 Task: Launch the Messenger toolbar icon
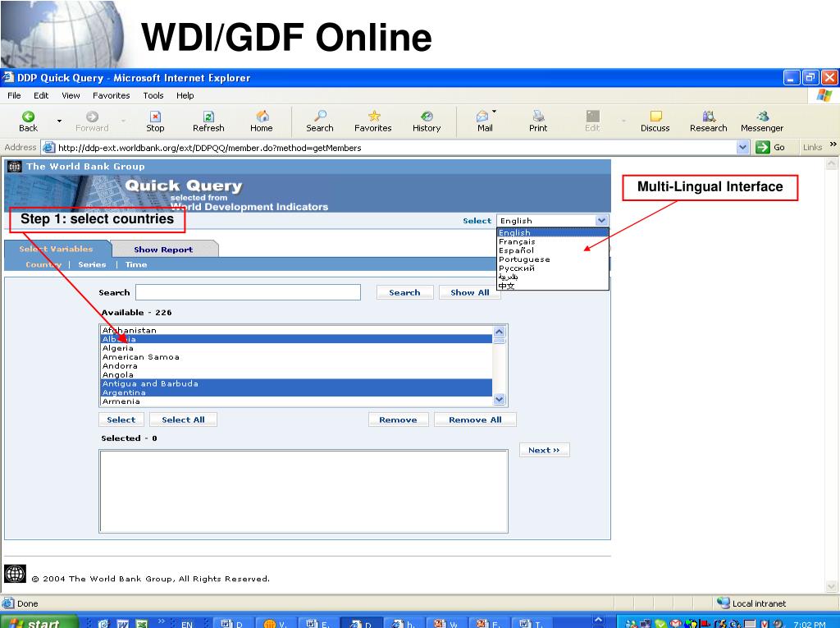[762, 116]
